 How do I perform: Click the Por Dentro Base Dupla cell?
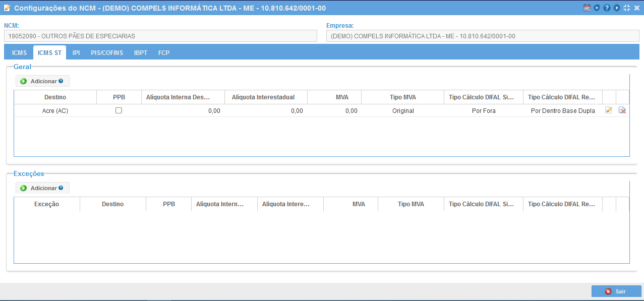pyautogui.click(x=563, y=111)
